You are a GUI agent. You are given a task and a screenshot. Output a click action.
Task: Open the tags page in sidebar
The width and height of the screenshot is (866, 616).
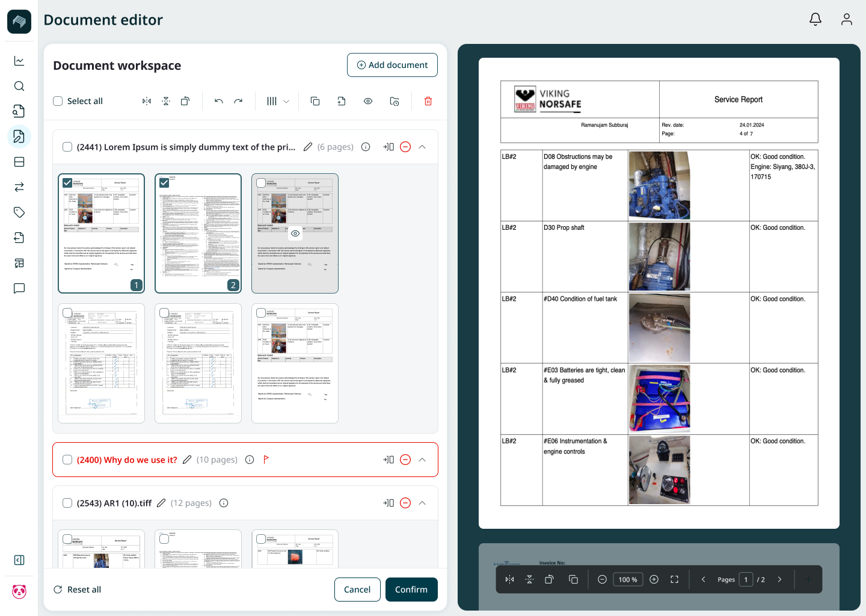click(19, 212)
